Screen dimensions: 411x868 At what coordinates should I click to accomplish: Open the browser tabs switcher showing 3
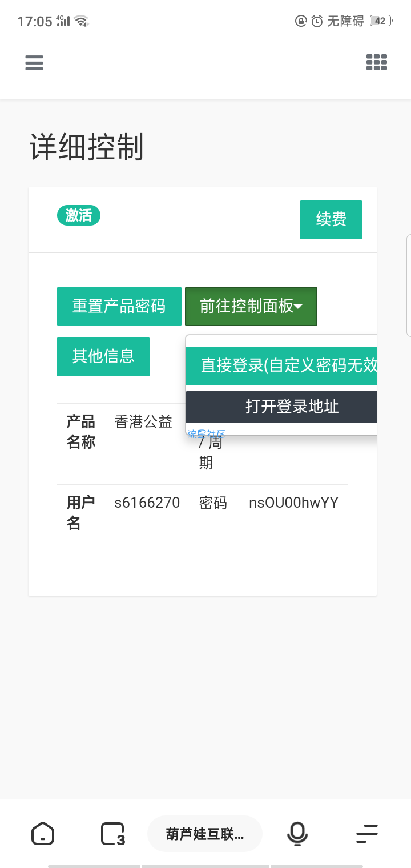coord(112,834)
